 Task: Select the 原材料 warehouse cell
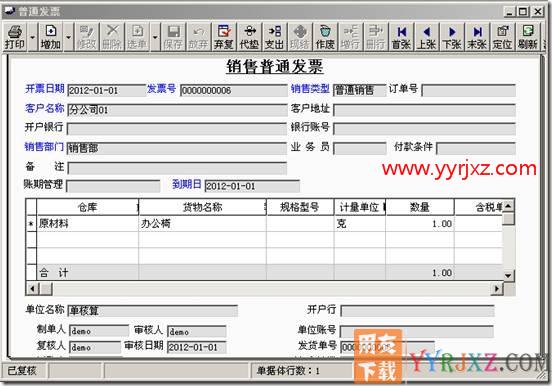(87, 224)
